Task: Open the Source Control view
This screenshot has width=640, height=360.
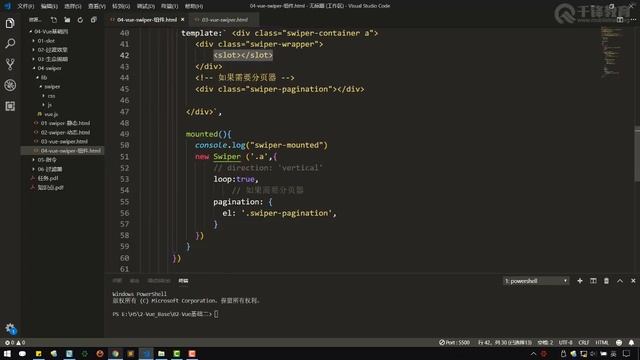Action: point(10,64)
